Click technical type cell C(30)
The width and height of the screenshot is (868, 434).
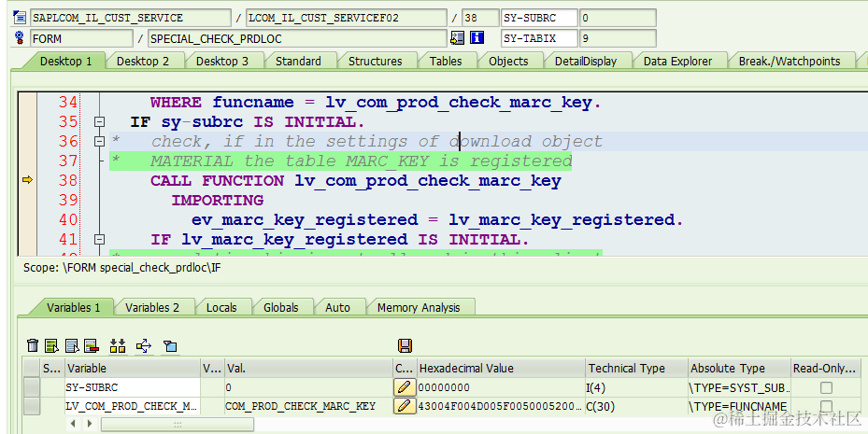coord(636,406)
